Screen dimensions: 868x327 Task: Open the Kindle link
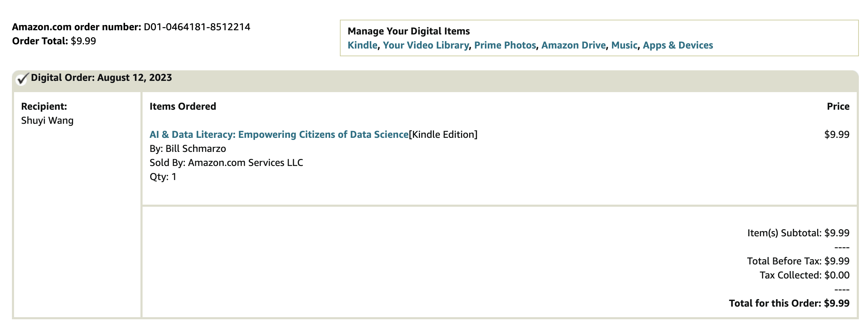pos(362,45)
